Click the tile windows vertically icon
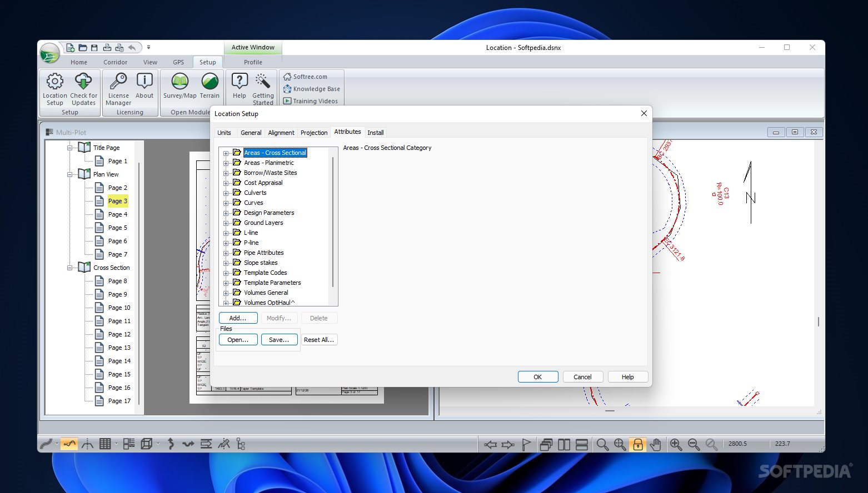The height and width of the screenshot is (493, 868). pos(564,444)
